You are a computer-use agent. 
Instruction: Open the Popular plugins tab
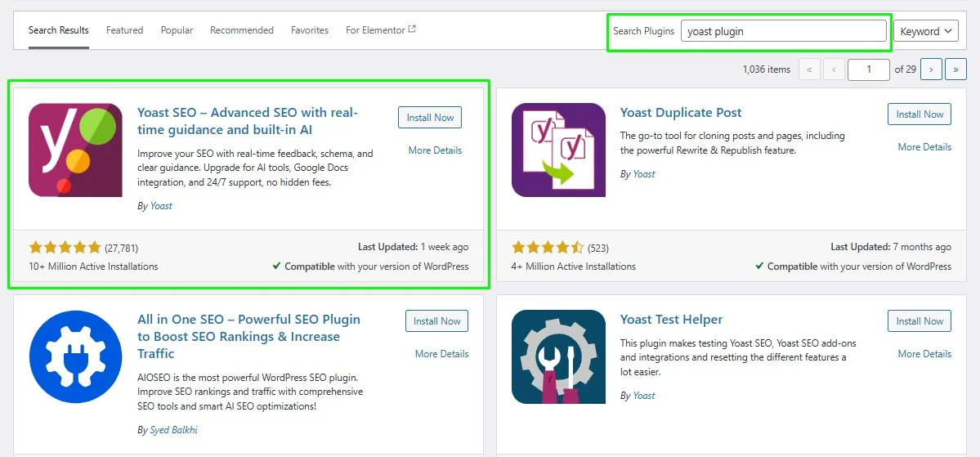(x=177, y=30)
